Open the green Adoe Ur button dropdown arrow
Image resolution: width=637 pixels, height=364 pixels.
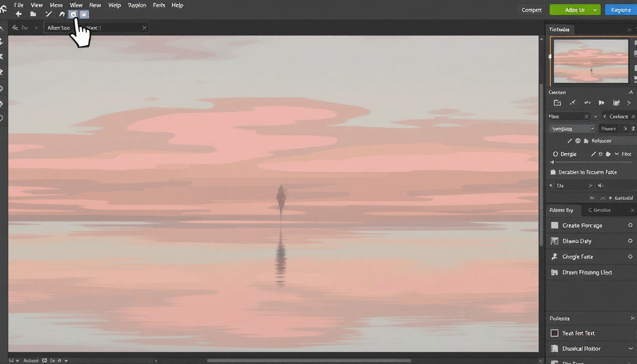point(595,10)
